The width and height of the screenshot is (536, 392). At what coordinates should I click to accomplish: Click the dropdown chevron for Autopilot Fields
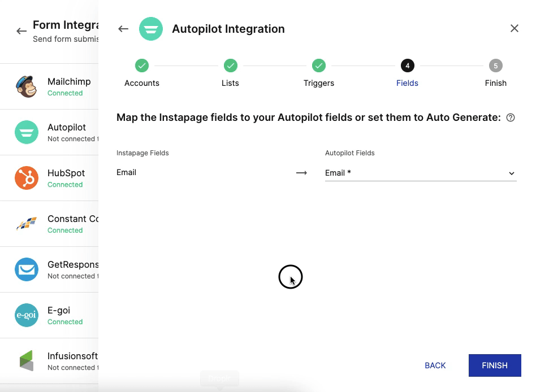tap(511, 173)
